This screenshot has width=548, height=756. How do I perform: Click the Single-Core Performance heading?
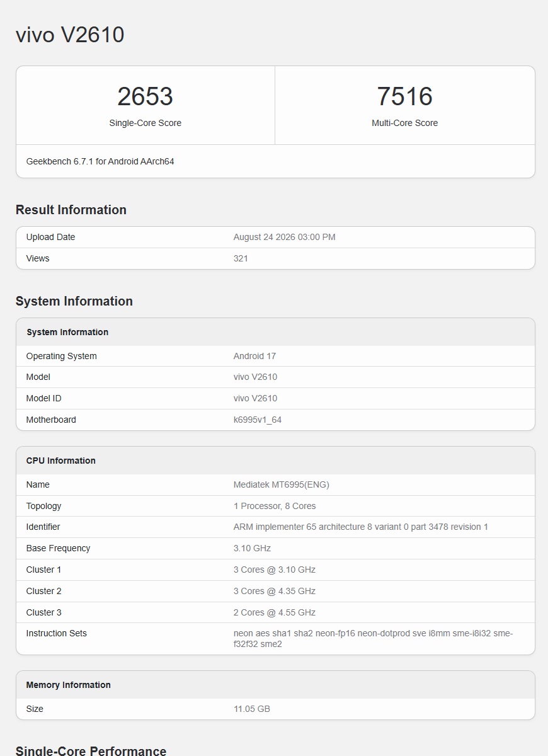click(91, 750)
